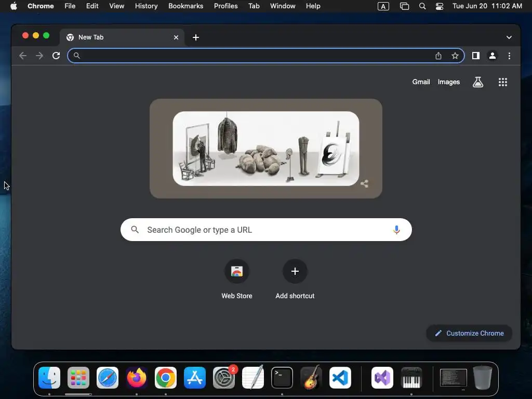Open the minimized window thumbnail in Dock
This screenshot has width=532, height=399.
(x=453, y=378)
